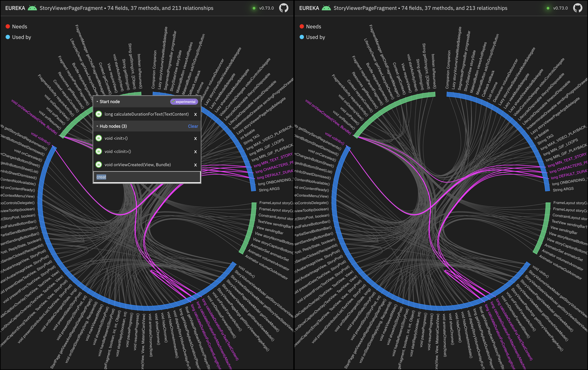The height and width of the screenshot is (370, 588).
Task: Click the green m icon next to void <init>()
Action: coord(99,138)
